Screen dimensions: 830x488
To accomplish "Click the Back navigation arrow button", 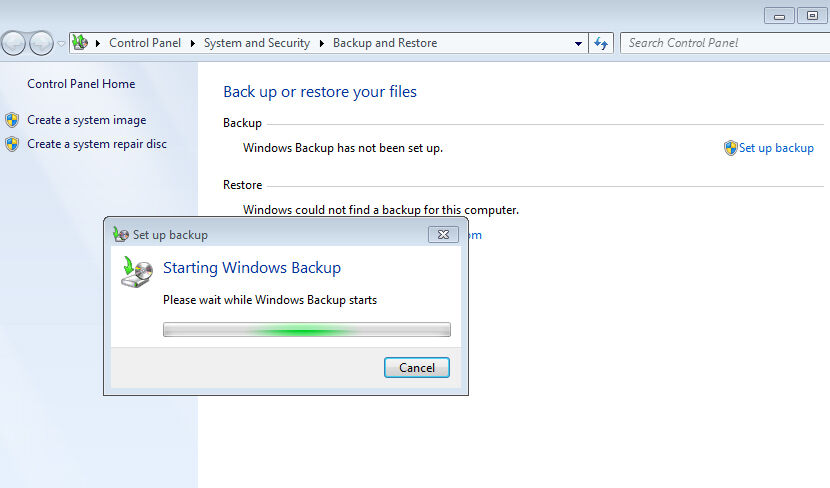I will (x=13, y=43).
